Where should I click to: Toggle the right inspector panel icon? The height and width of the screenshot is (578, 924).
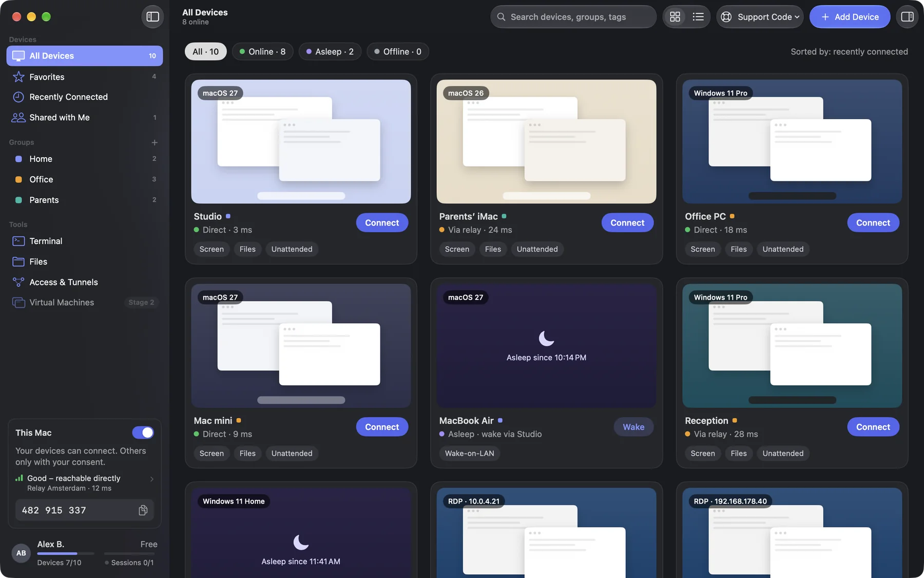pyautogui.click(x=907, y=17)
